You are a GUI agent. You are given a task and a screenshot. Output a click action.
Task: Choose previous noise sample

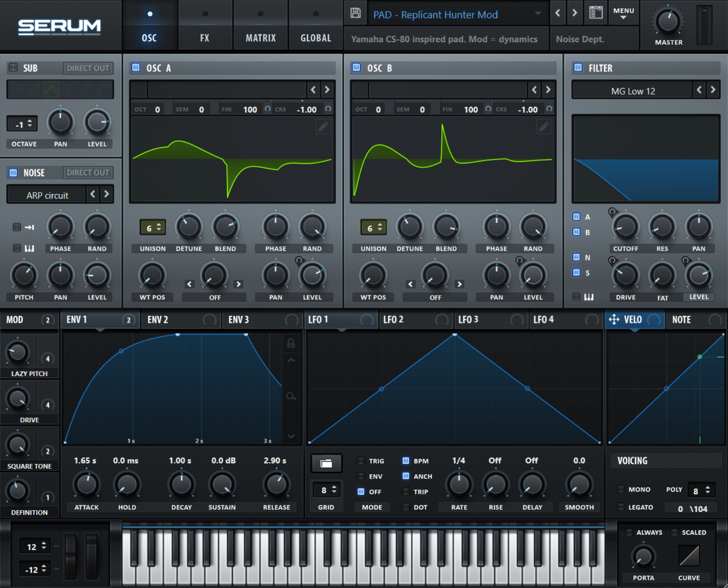click(x=93, y=194)
